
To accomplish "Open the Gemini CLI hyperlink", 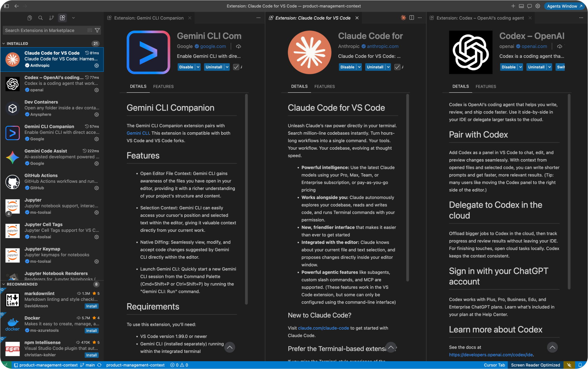I will pos(138,133).
